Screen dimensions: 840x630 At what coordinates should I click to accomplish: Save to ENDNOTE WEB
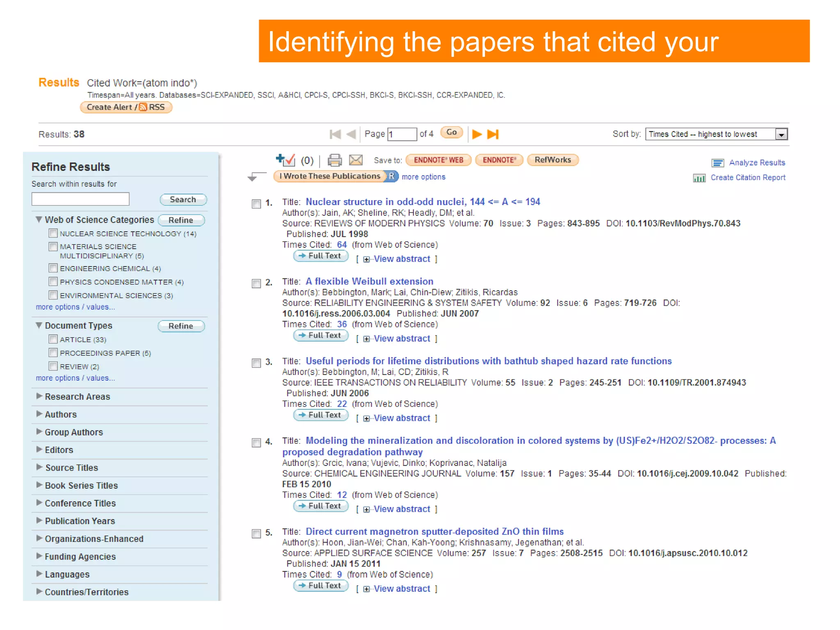(x=438, y=160)
